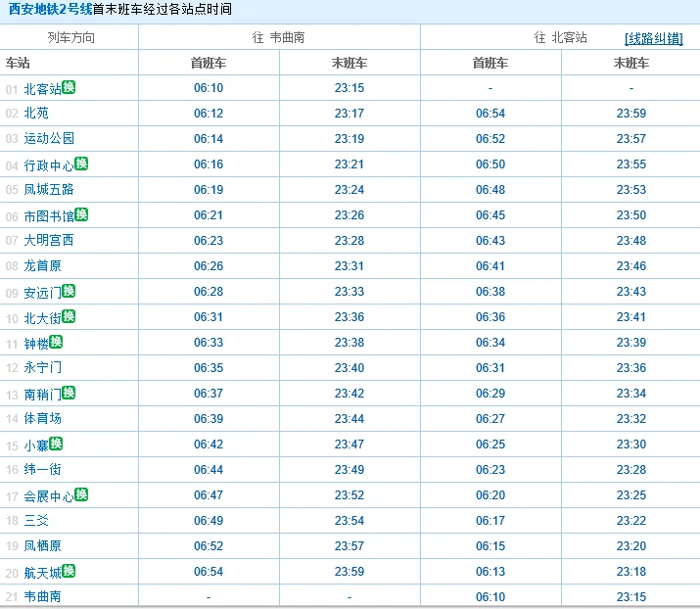Viewport: 700px width, 609px height.
Task: Select station 凤城五路
Action: click(49, 189)
